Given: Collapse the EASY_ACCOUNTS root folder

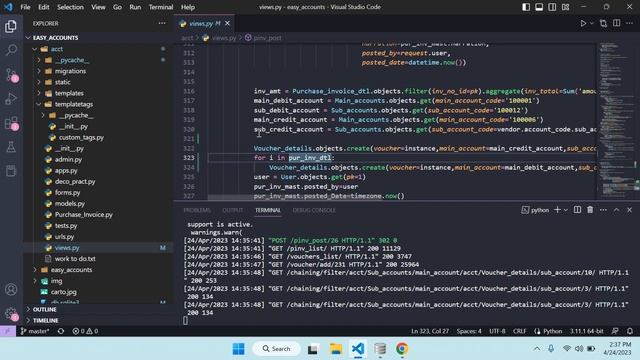Looking at the screenshot, I should (98, 38).
